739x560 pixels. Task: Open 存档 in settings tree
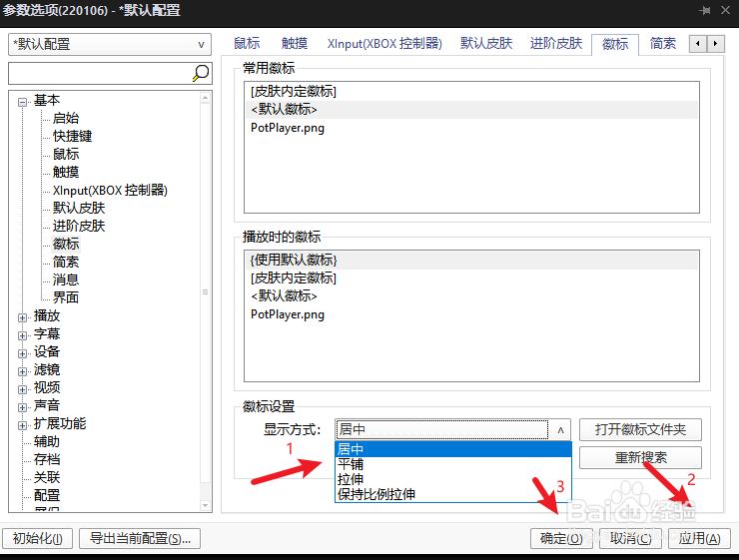pos(47,459)
